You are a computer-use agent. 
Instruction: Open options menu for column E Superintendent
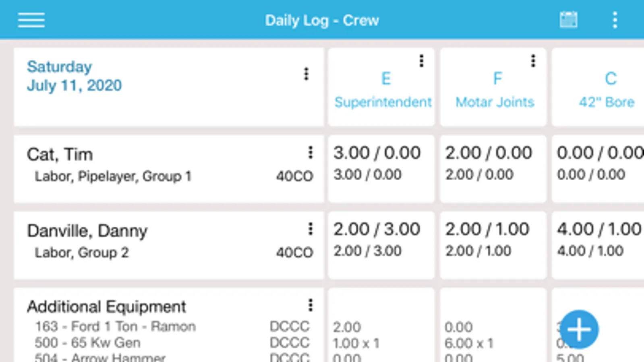coord(421,61)
